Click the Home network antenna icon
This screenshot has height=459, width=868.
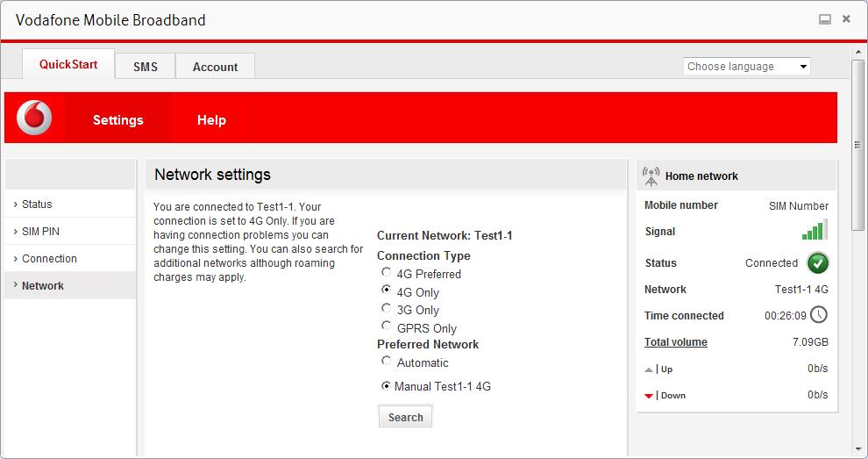[x=651, y=176]
